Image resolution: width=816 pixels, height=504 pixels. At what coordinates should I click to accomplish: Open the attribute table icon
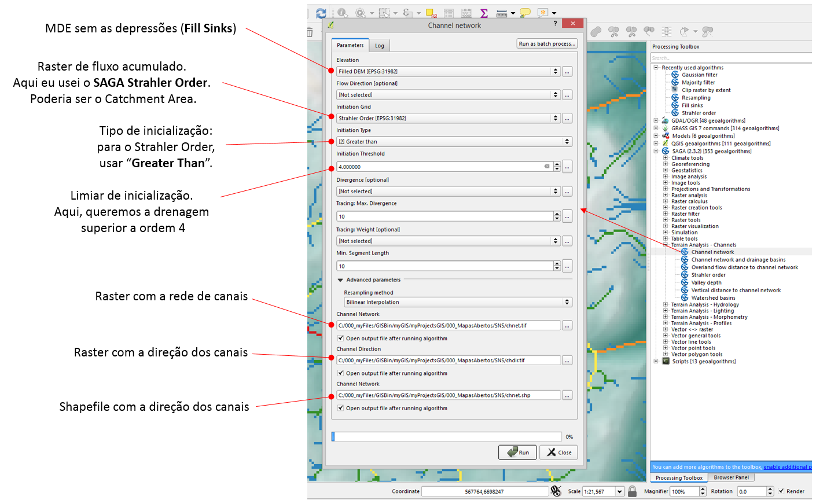pyautogui.click(x=449, y=13)
